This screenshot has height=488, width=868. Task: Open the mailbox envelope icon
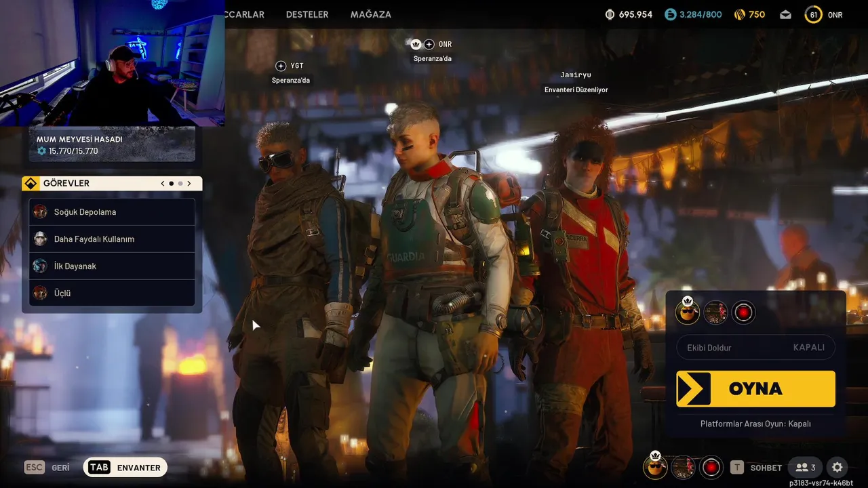tap(785, 14)
